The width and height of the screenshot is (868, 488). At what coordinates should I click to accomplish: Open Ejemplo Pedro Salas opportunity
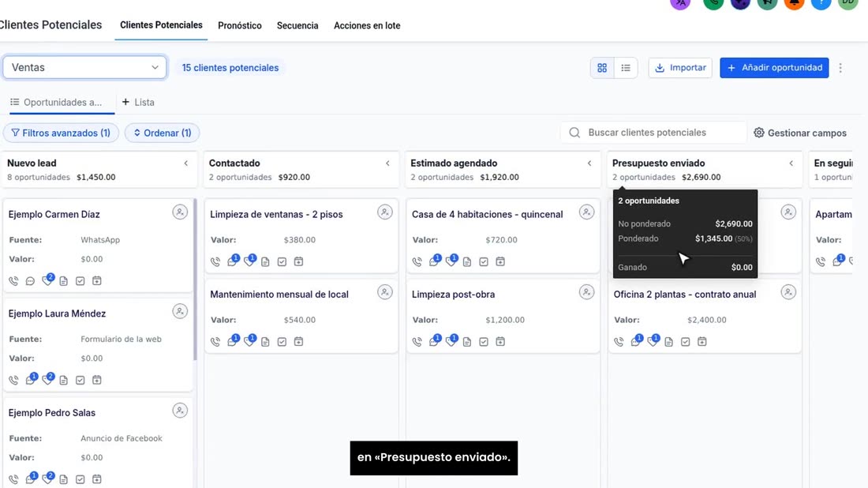[x=52, y=413]
